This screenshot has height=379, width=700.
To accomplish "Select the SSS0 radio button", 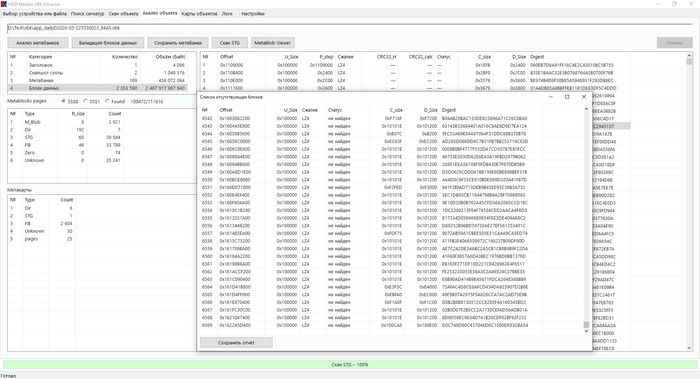I will (63, 101).
